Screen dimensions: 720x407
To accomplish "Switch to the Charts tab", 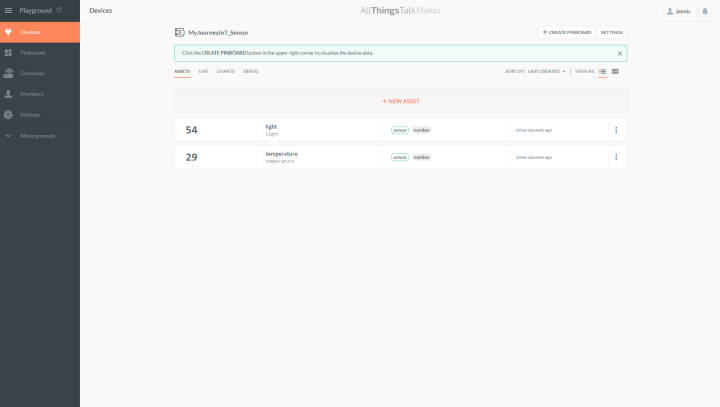I will [x=225, y=71].
